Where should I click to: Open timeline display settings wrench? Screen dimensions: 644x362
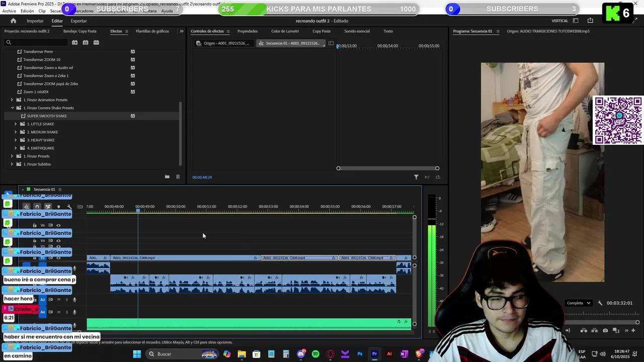click(69, 207)
